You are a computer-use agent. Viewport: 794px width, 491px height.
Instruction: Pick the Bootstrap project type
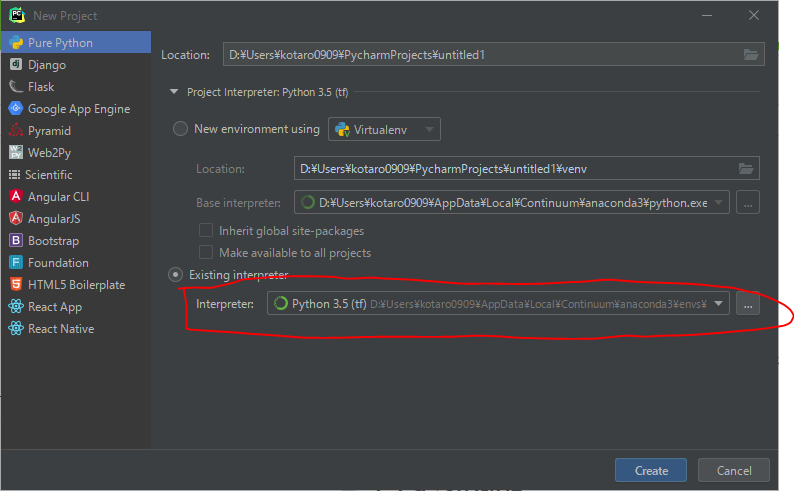pos(76,240)
